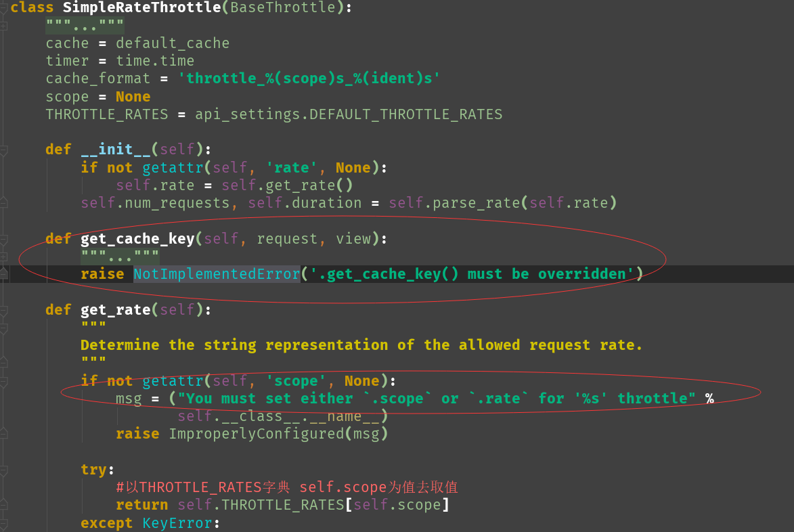Collapse the 'if not getattr scope' block fold
This screenshot has height=532, width=794.
pos(3,381)
